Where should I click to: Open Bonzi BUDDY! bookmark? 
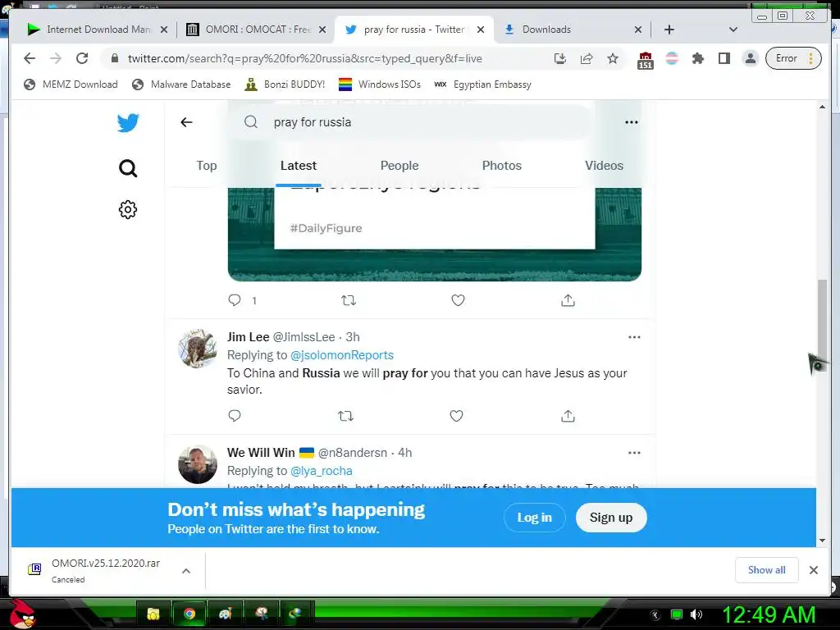(x=285, y=84)
